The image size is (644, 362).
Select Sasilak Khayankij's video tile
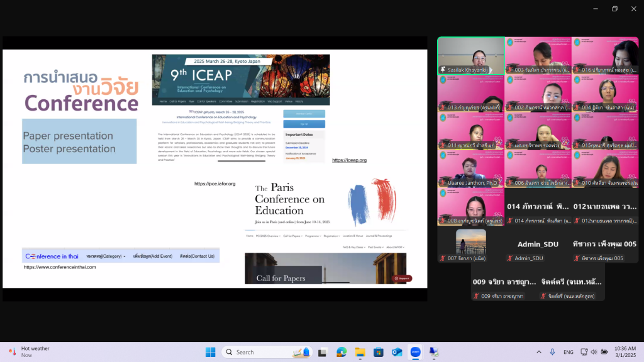[x=471, y=56]
